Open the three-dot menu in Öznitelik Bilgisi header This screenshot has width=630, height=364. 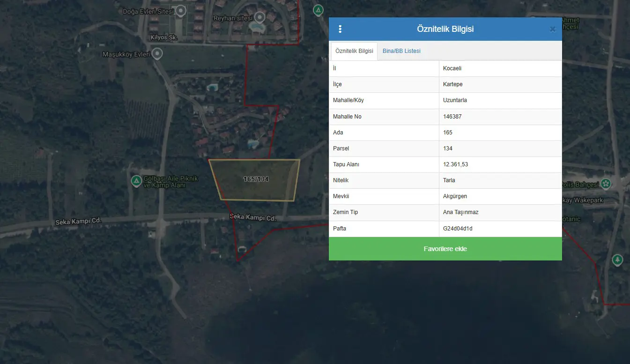(340, 29)
